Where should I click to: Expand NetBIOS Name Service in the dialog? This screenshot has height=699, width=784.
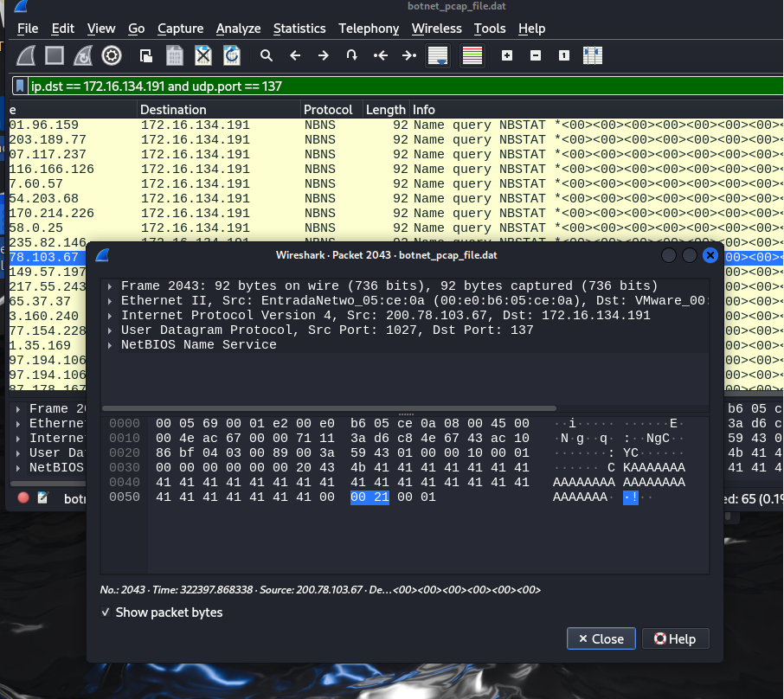coord(110,345)
